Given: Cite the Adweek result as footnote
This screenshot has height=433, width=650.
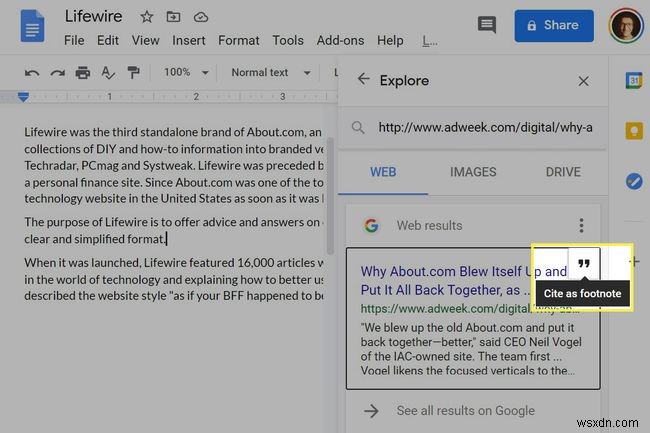Looking at the screenshot, I should click(584, 264).
